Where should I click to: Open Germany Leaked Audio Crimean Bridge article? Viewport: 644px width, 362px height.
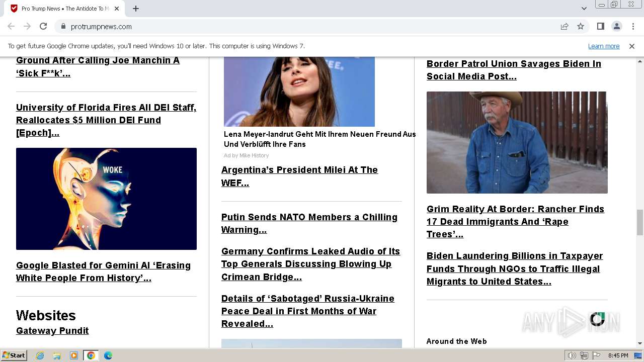click(310, 264)
